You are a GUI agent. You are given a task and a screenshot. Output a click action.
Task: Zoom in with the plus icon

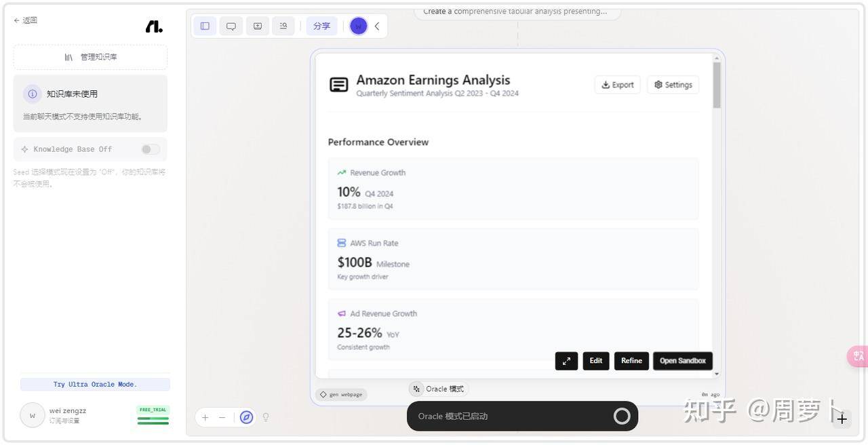coord(205,417)
